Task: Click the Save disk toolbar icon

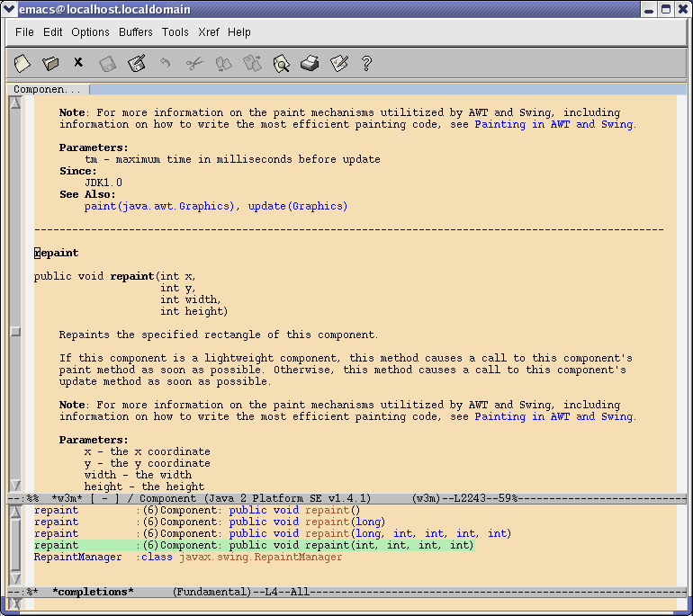Action: (107, 64)
